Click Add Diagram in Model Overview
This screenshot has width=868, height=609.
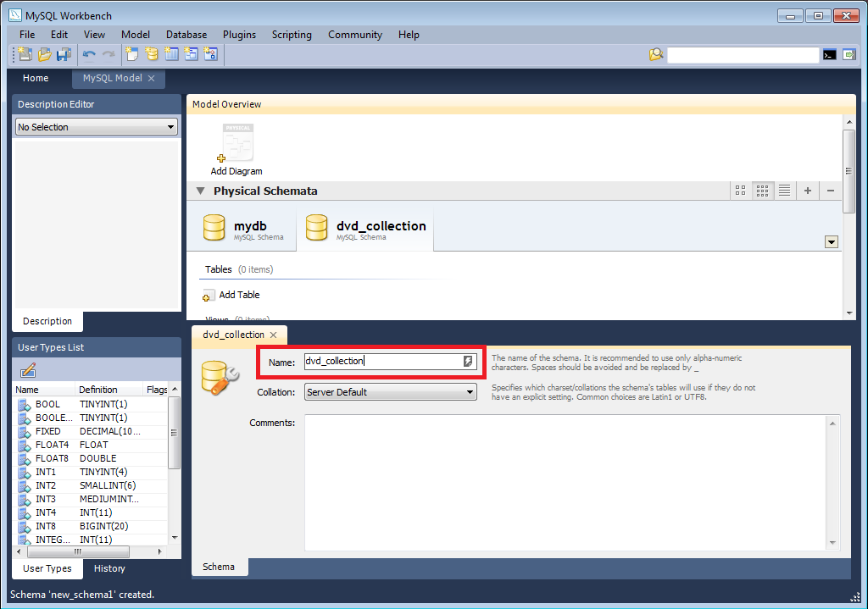click(236, 148)
